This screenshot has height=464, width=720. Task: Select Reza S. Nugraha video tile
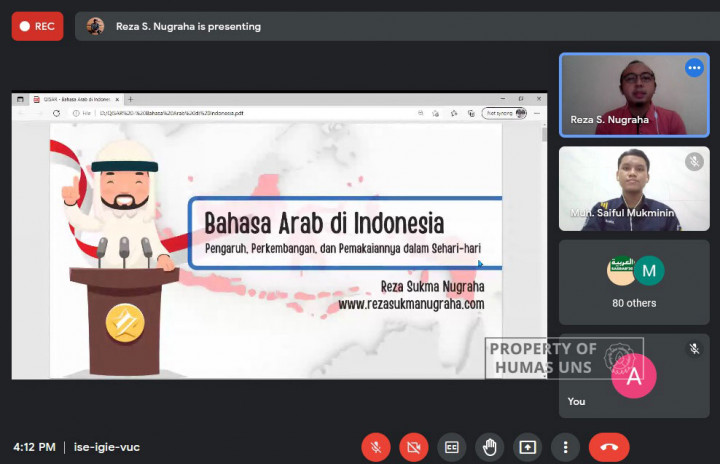coord(634,95)
